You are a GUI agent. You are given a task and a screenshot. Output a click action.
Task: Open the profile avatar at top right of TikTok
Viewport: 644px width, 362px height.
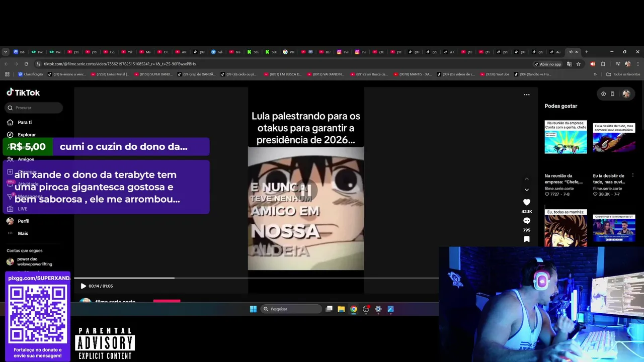[x=626, y=94]
